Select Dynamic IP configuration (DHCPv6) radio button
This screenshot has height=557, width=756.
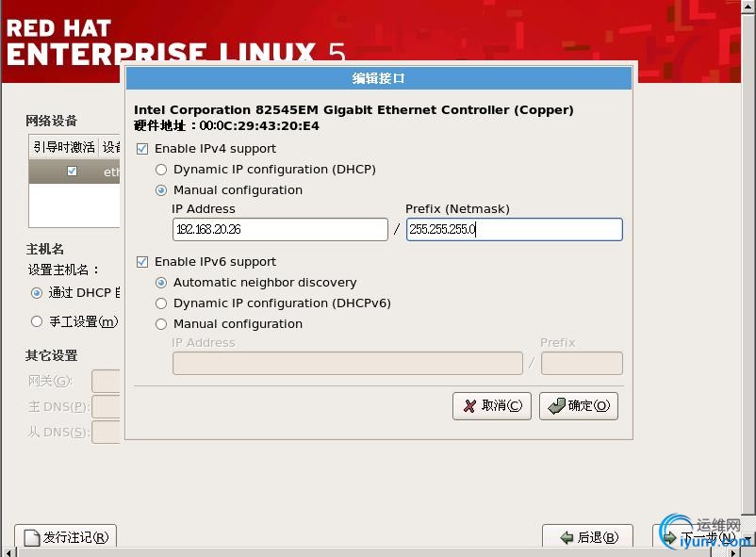[161, 303]
